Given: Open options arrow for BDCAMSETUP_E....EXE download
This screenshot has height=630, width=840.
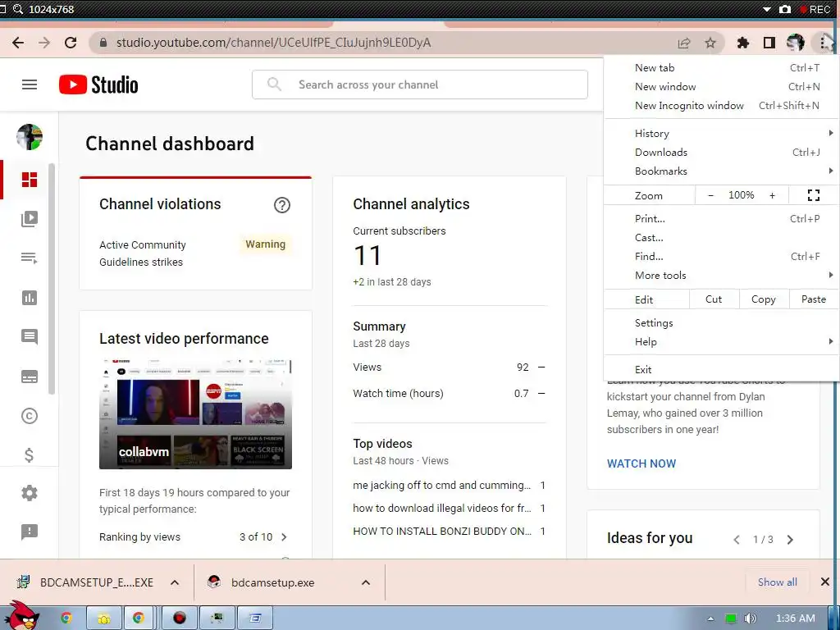Looking at the screenshot, I should [x=175, y=582].
